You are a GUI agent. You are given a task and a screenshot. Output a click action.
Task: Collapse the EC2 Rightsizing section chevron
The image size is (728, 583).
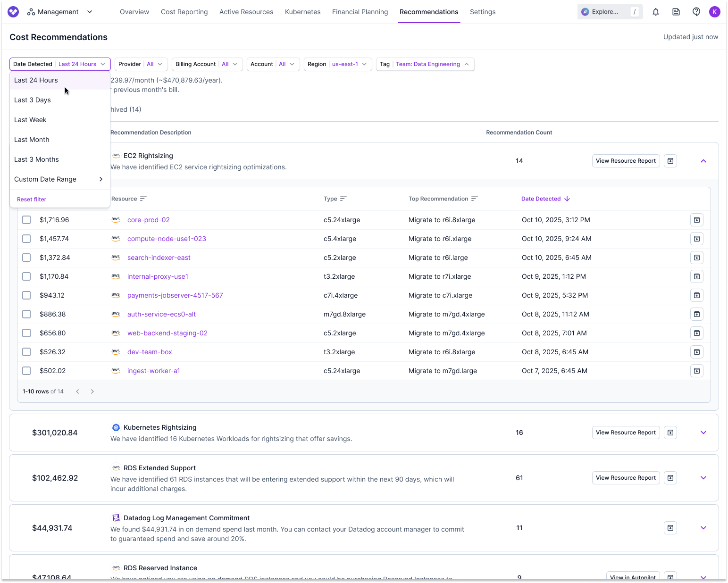pos(703,161)
